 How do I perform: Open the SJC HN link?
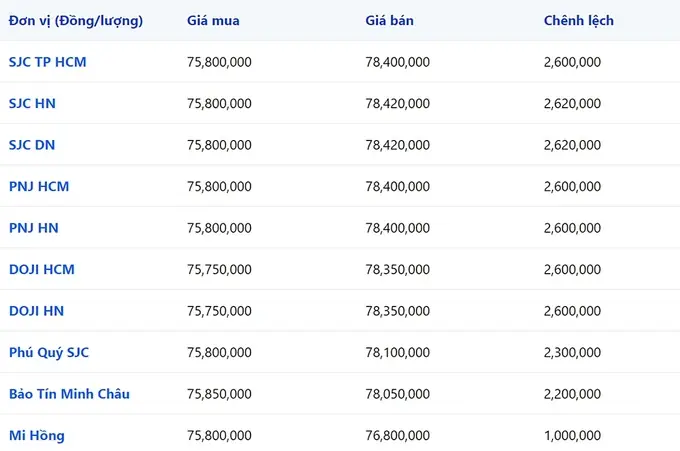pos(32,104)
